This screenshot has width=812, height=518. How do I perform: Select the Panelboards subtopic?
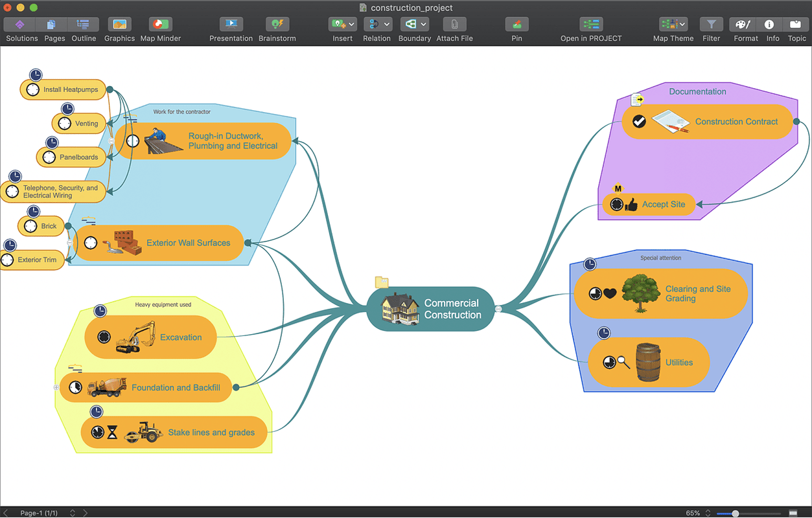(x=71, y=157)
